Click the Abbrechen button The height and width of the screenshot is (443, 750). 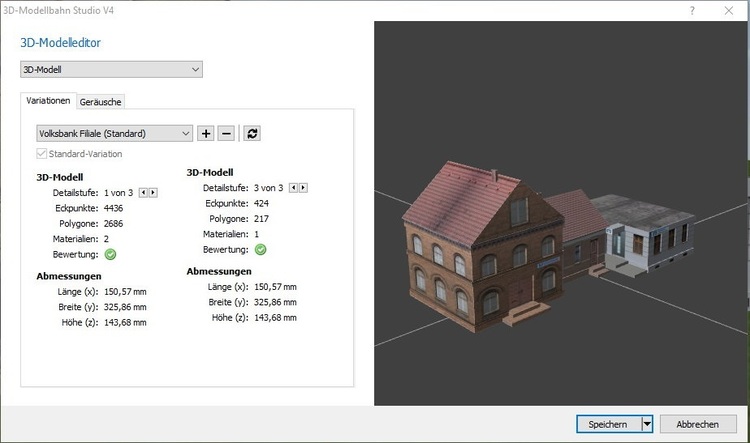tap(698, 424)
